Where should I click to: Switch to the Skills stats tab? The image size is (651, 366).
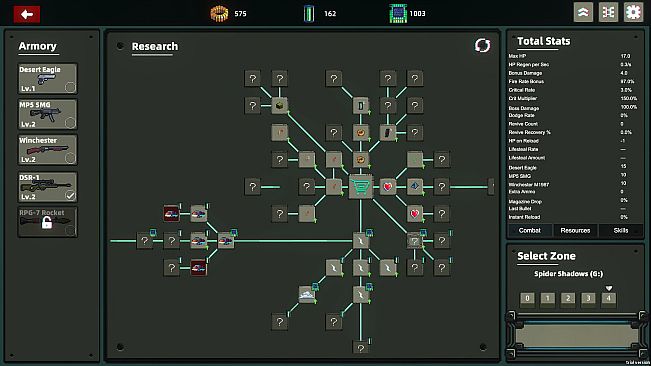pos(621,230)
